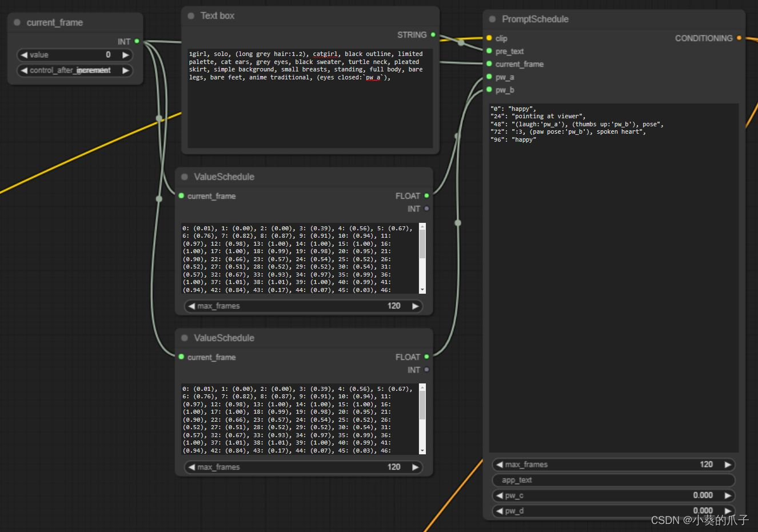
Task: Click the scrollbar thumb in lower ValueSchedule
Action: [x=422, y=405]
